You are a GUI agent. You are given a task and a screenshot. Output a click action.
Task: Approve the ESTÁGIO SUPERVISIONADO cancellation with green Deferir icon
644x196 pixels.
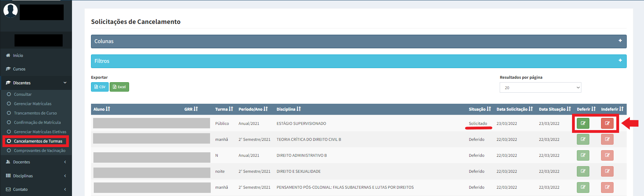click(583, 123)
